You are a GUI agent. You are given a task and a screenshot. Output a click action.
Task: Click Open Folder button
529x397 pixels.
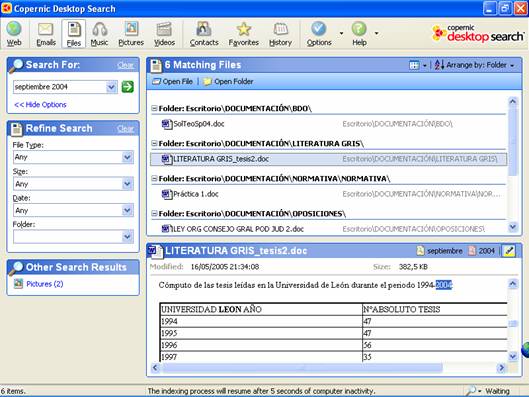tap(228, 81)
